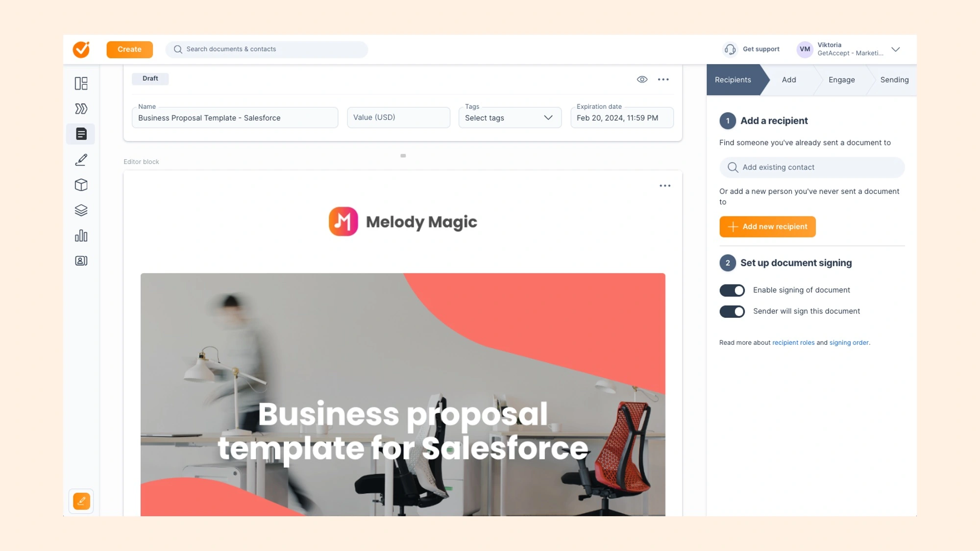Switch to the Sending tab
The image size is (980, 551).
894,79
